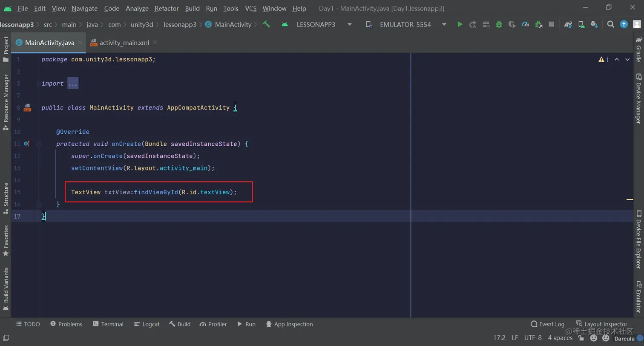644x346 pixels.
Task: Click the yellow warning stripe in the scrollbar
Action: point(630,199)
